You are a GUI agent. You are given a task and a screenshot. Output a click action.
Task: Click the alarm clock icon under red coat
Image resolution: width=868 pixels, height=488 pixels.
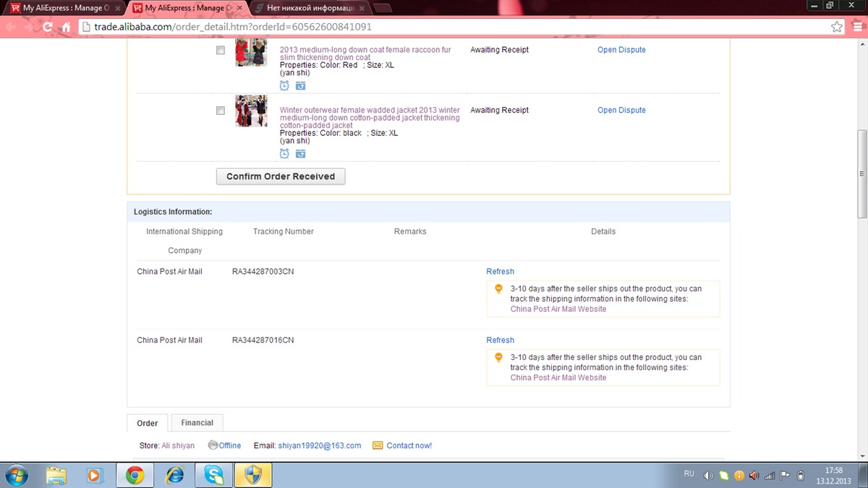click(x=284, y=85)
